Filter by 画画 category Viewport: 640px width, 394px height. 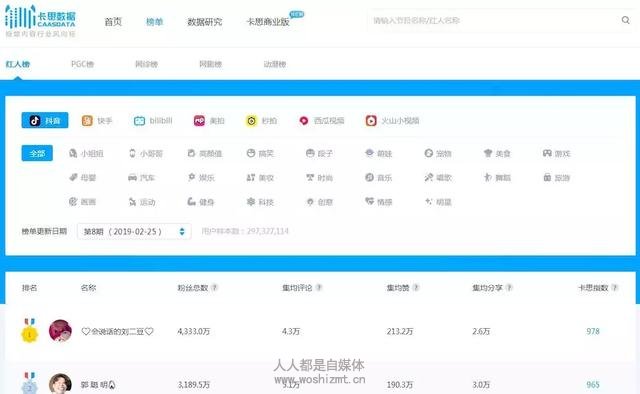point(82,202)
